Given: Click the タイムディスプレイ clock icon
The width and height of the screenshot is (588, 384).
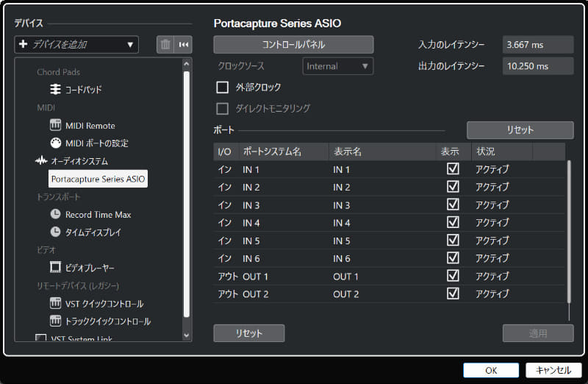Looking at the screenshot, I should pyautogui.click(x=55, y=232).
